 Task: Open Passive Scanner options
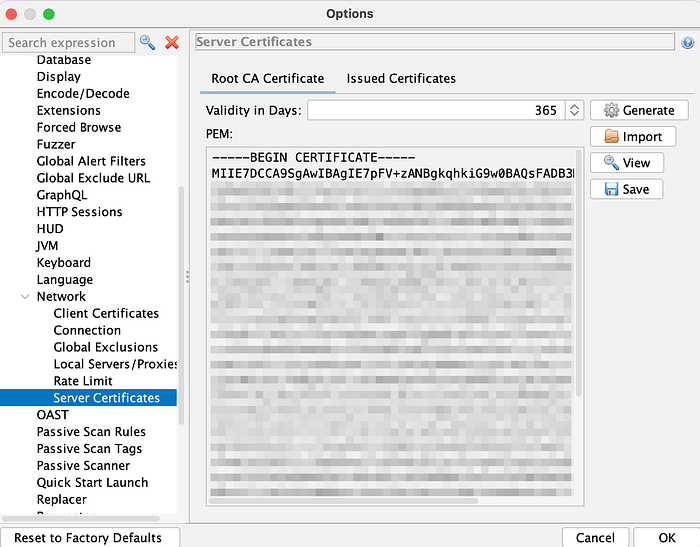coord(83,466)
